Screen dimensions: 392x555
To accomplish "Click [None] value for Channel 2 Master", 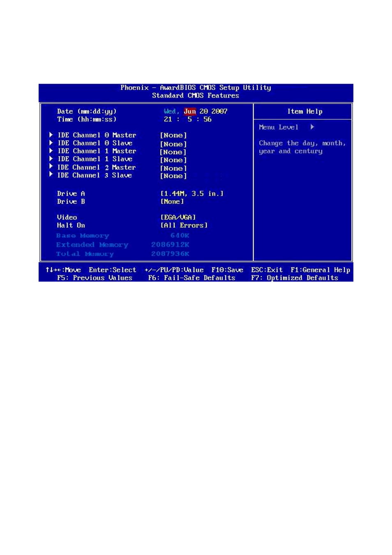I will [x=173, y=169].
